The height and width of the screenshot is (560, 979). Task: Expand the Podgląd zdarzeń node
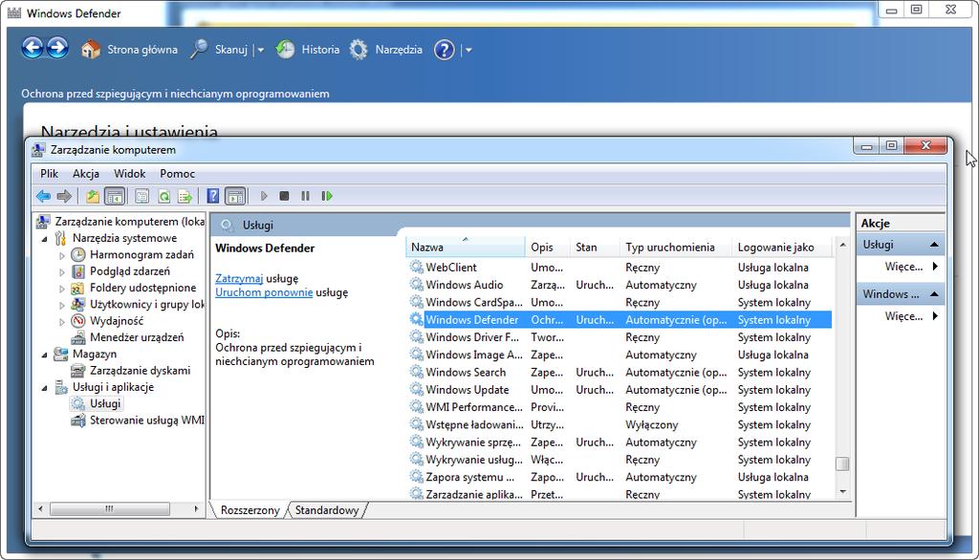(62, 271)
